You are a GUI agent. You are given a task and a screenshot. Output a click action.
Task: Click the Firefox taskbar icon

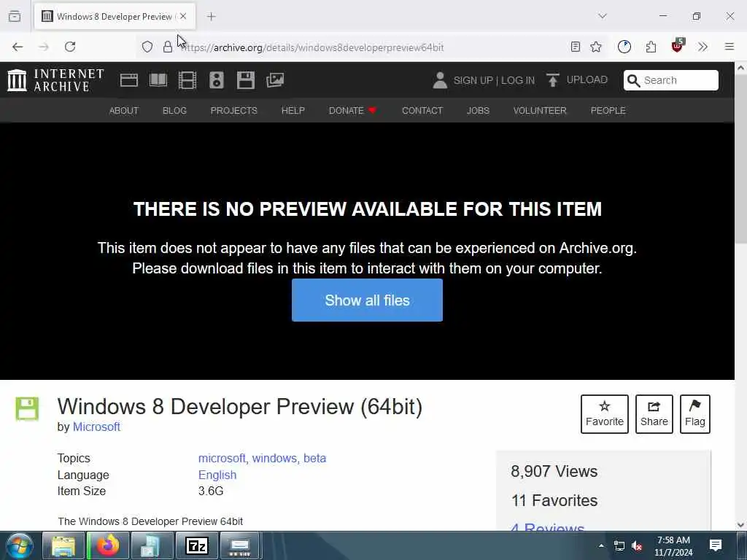click(108, 545)
